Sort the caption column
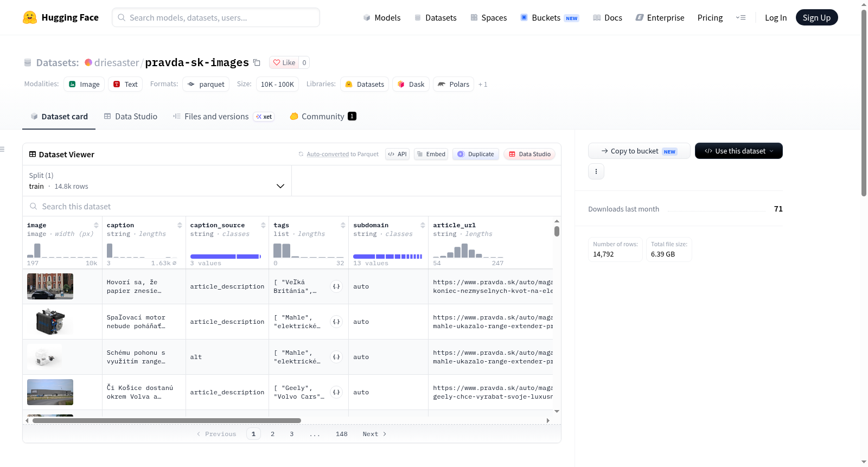Viewport: 868px width, 467px height. click(x=180, y=225)
